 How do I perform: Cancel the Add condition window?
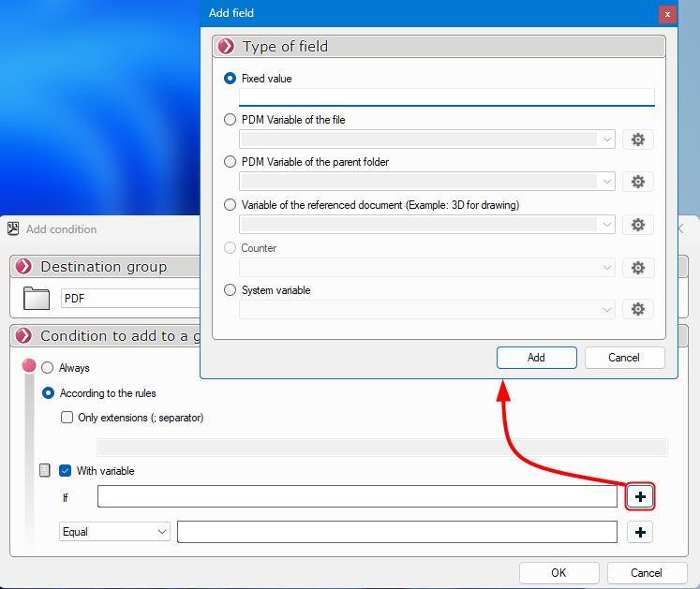tap(647, 572)
